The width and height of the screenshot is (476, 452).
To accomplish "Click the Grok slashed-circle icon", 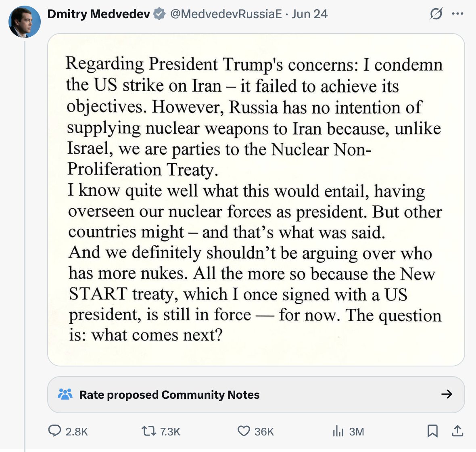I will click(x=436, y=14).
